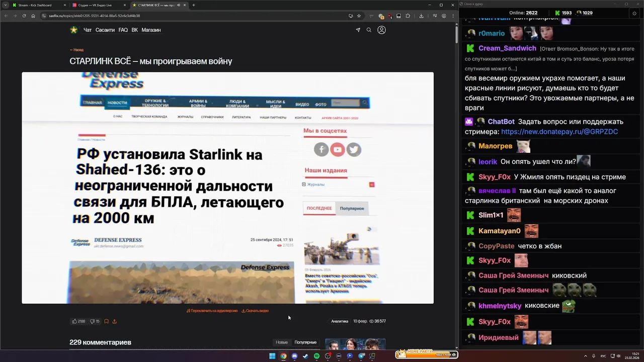Screen dimensions: 644x362
Task: Bookmark page with address bar star
Action: 359,16
